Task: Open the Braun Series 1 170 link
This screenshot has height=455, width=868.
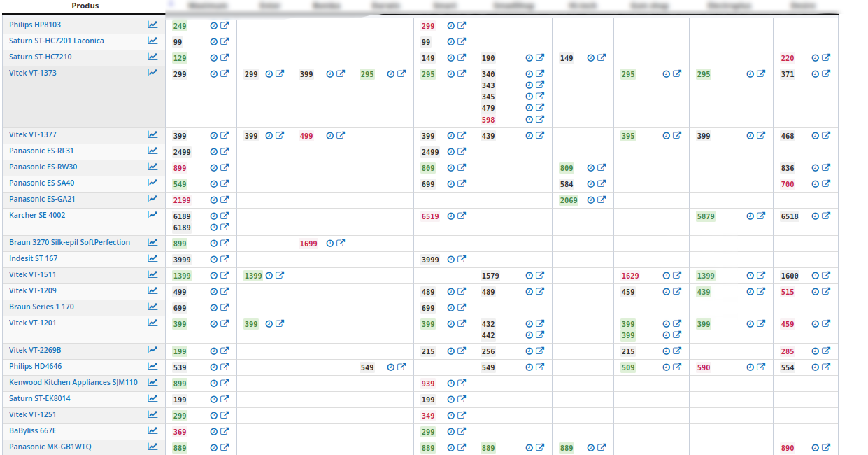Action: tap(41, 307)
